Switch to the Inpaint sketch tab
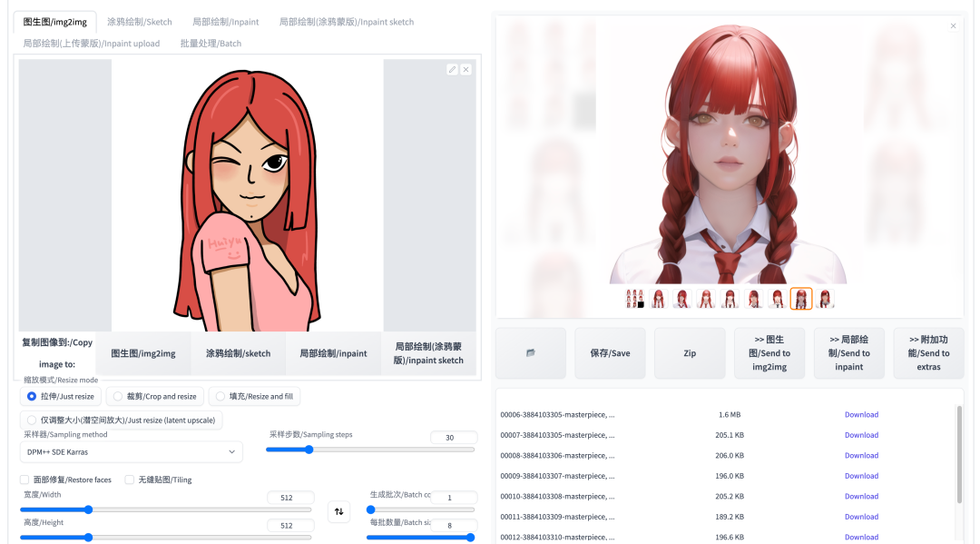Screen dimensions: 980x544 pyautogui.click(x=346, y=21)
